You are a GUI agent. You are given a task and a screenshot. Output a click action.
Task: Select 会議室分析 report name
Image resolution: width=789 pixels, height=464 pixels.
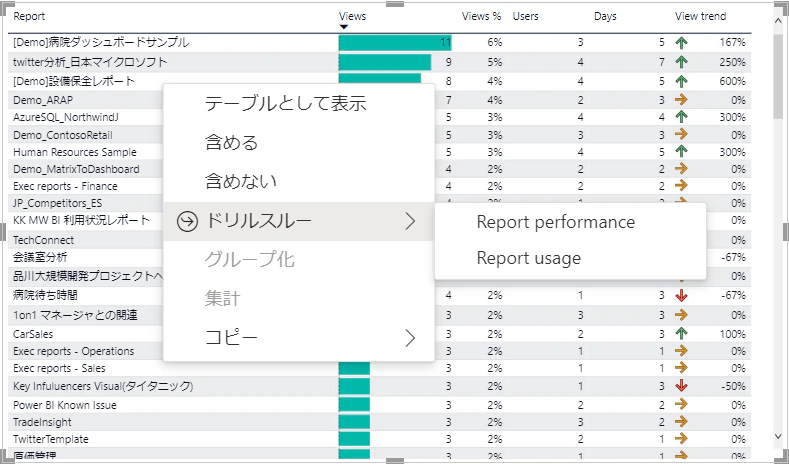coord(40,257)
